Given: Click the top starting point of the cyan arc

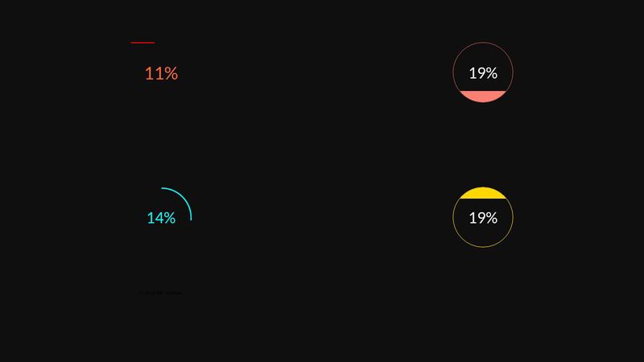Looking at the screenshot, I should (162, 188).
